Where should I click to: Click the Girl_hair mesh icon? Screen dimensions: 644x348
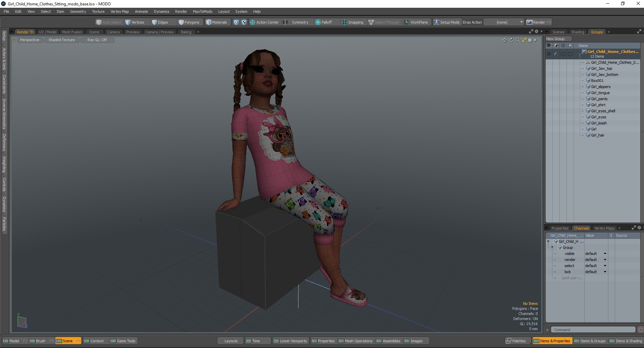click(x=588, y=135)
